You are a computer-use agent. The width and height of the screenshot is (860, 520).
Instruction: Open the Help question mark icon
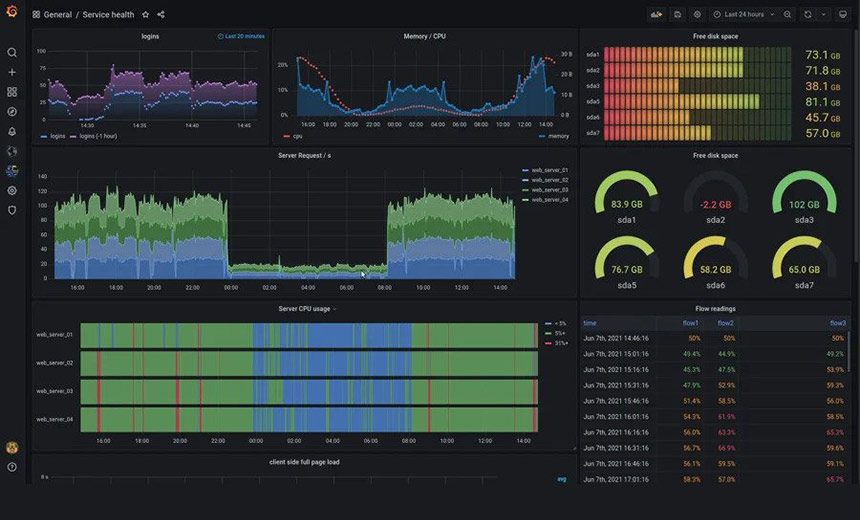[x=12, y=467]
